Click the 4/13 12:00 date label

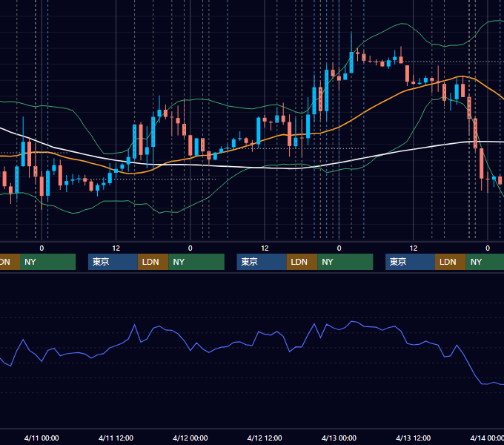click(x=413, y=438)
